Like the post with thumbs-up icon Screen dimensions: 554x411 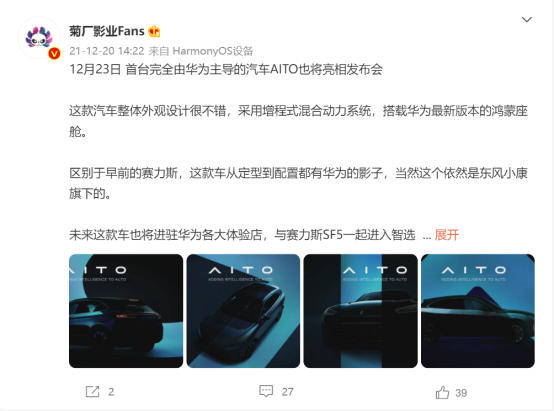pos(442,392)
